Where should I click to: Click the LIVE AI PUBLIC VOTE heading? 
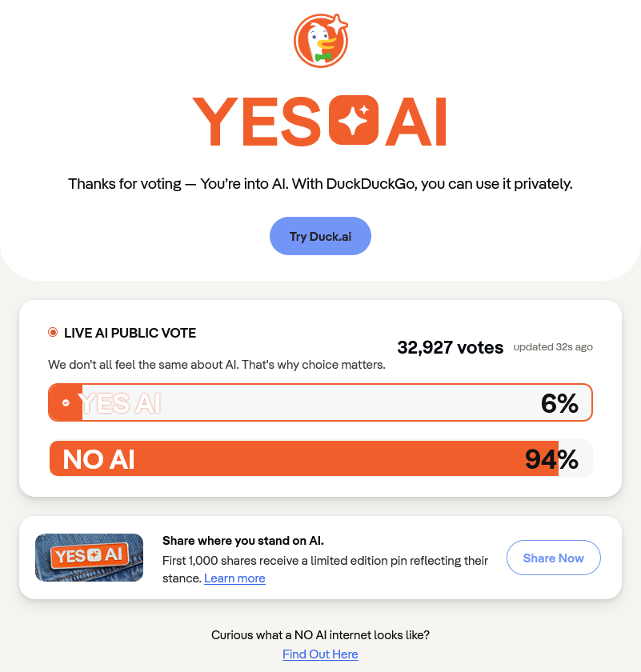tap(130, 333)
